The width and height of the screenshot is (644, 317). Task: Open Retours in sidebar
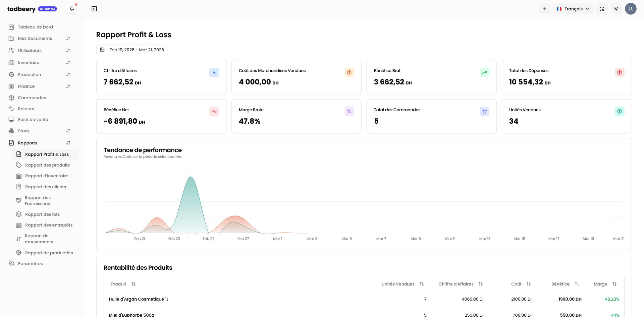[x=26, y=109]
